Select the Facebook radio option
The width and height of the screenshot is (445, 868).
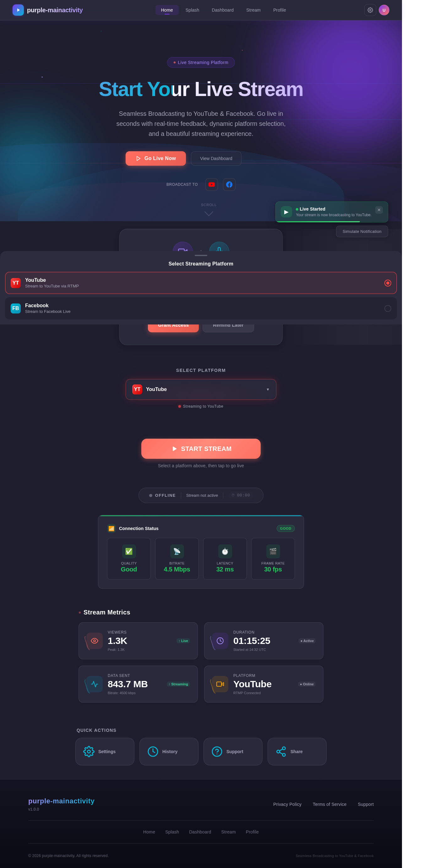coord(388,308)
